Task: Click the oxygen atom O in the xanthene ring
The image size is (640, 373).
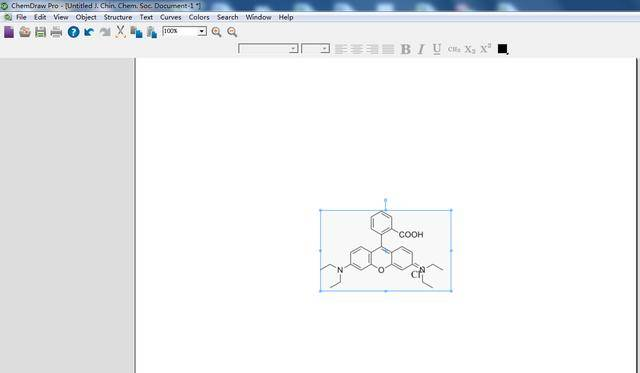Action: tap(381, 270)
